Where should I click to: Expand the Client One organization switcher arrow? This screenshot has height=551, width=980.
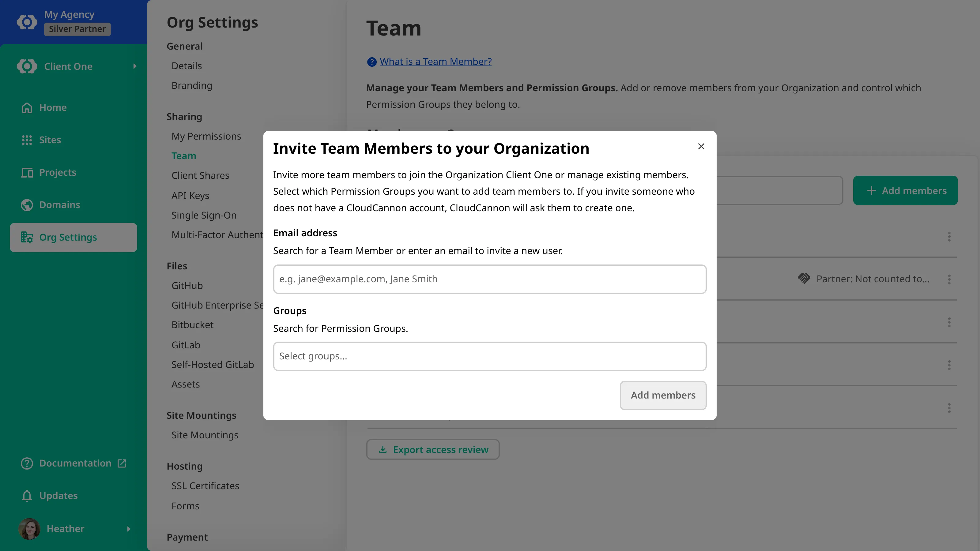(x=135, y=66)
